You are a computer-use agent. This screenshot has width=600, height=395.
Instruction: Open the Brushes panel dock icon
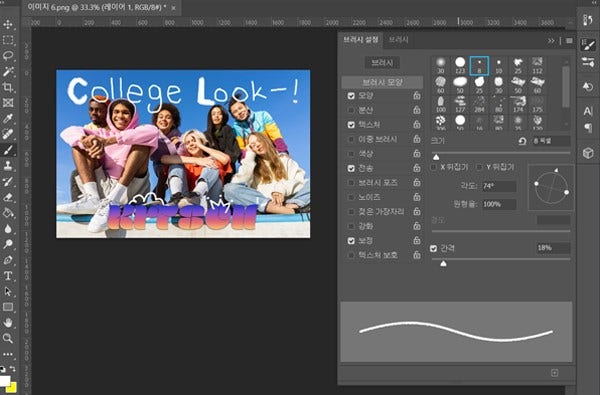click(588, 62)
